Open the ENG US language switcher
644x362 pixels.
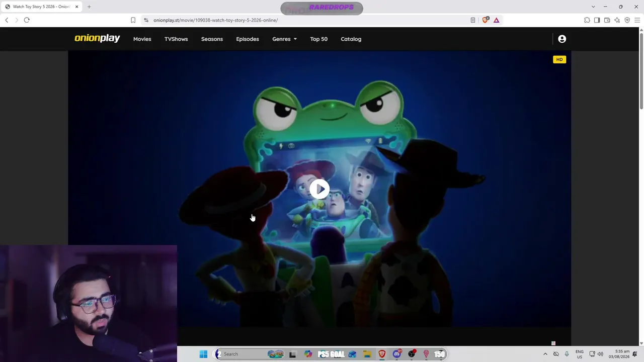[580, 354]
